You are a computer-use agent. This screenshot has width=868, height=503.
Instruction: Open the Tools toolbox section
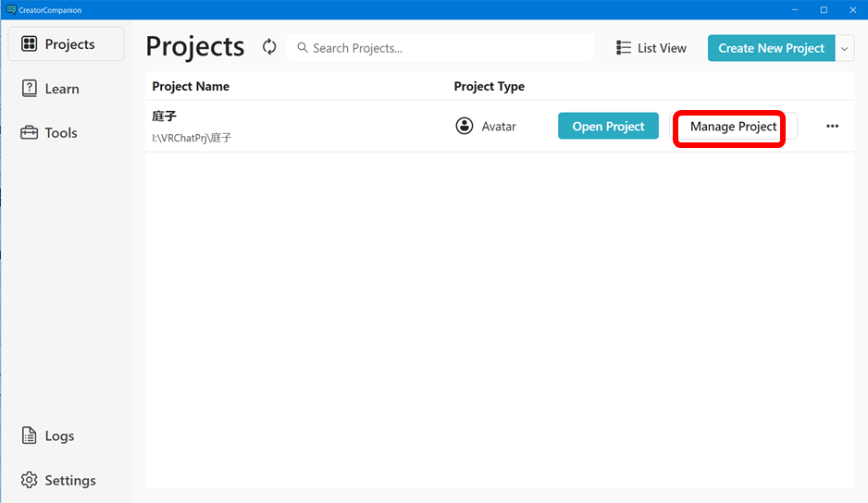(x=50, y=133)
